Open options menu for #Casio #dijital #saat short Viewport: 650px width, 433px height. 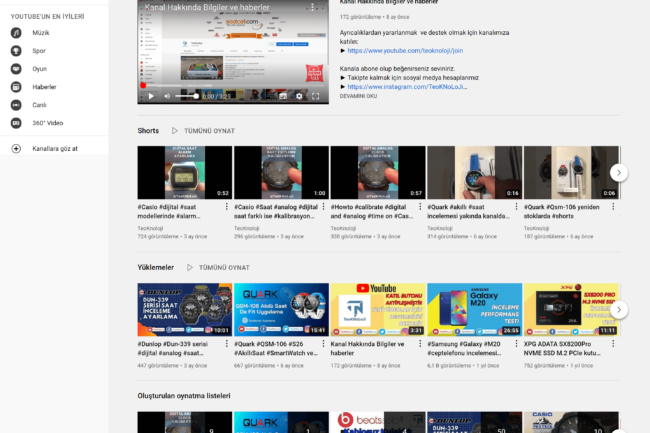pos(226,207)
